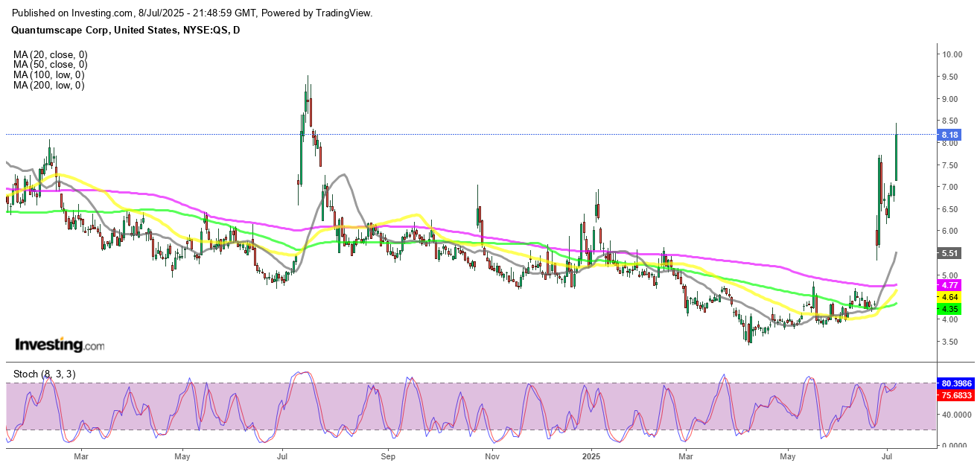Click the 10.00 label on price axis
The width and height of the screenshot is (980, 466).
tap(949, 54)
